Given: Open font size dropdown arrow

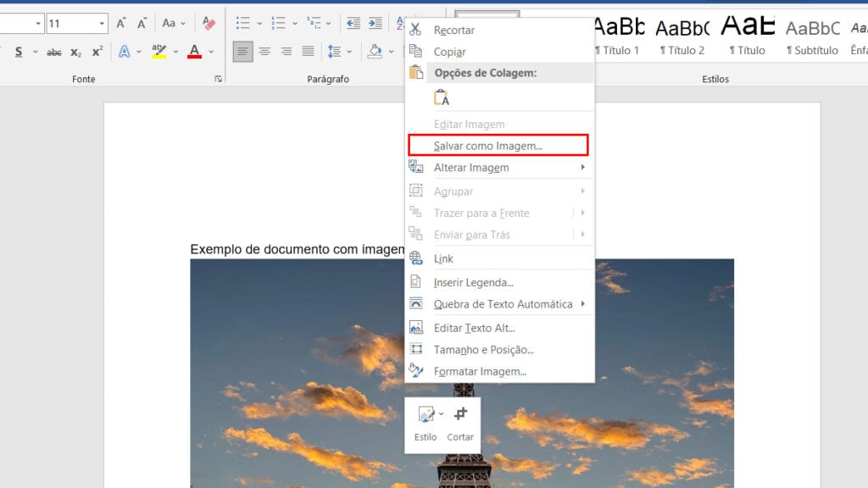Looking at the screenshot, I should click(x=102, y=24).
